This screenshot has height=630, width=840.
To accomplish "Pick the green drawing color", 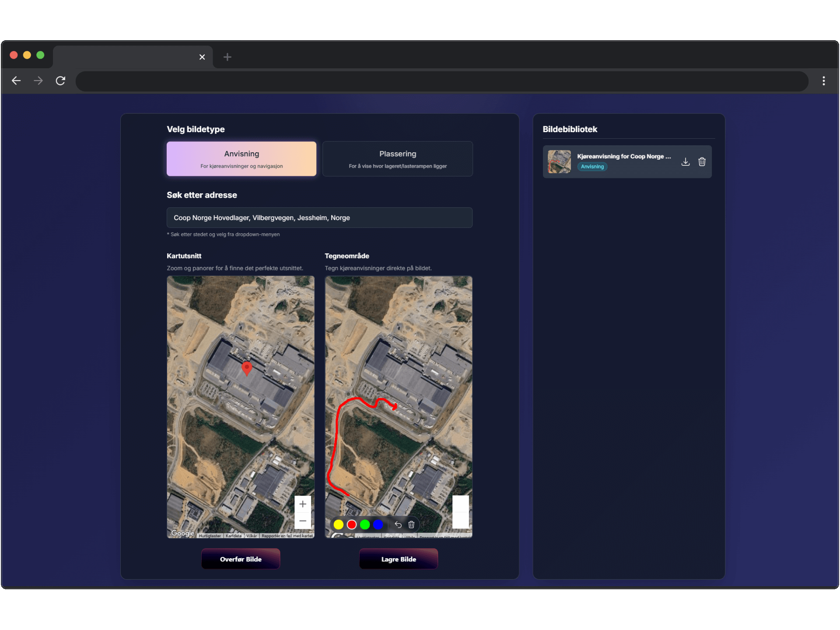I will point(365,524).
